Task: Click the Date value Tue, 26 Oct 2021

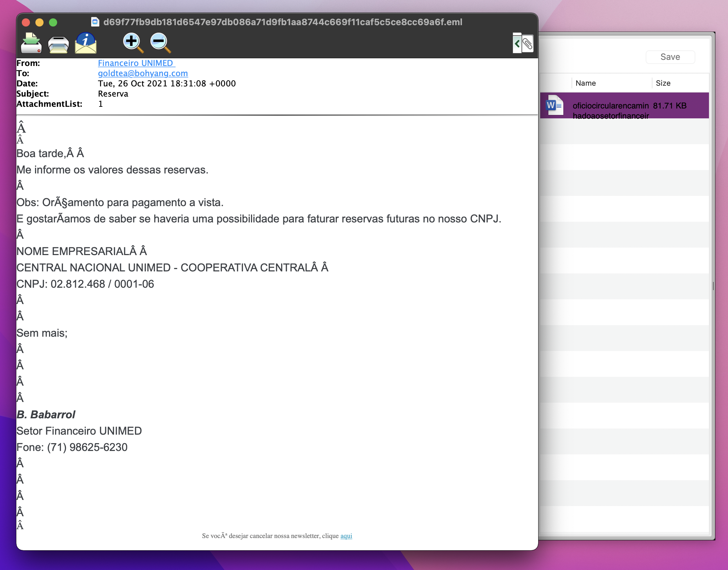Action: point(167,83)
